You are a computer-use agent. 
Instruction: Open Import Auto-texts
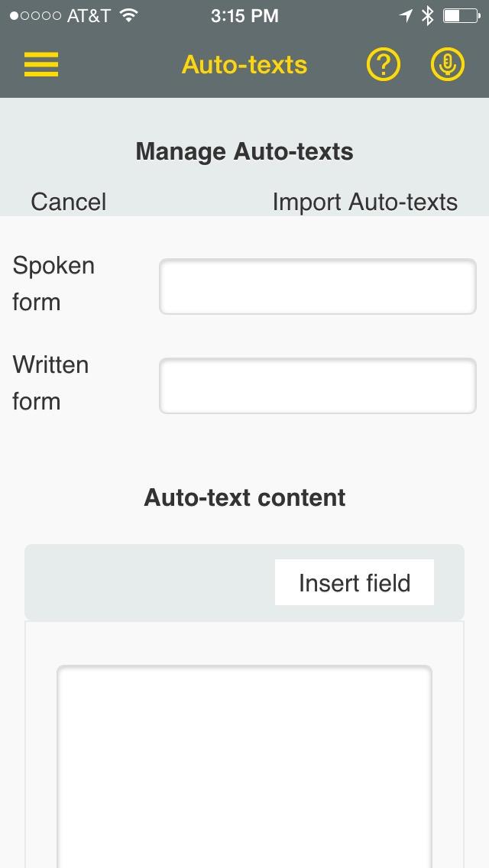364,202
